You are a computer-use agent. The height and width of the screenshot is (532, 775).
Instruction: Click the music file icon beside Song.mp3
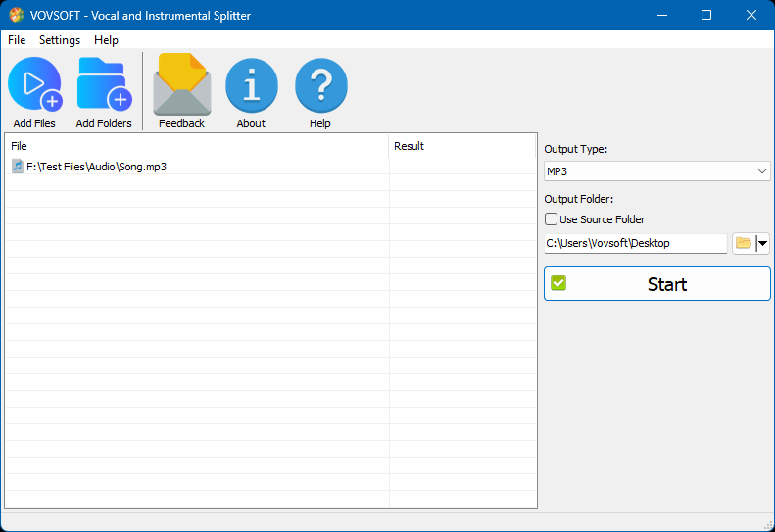[18, 167]
